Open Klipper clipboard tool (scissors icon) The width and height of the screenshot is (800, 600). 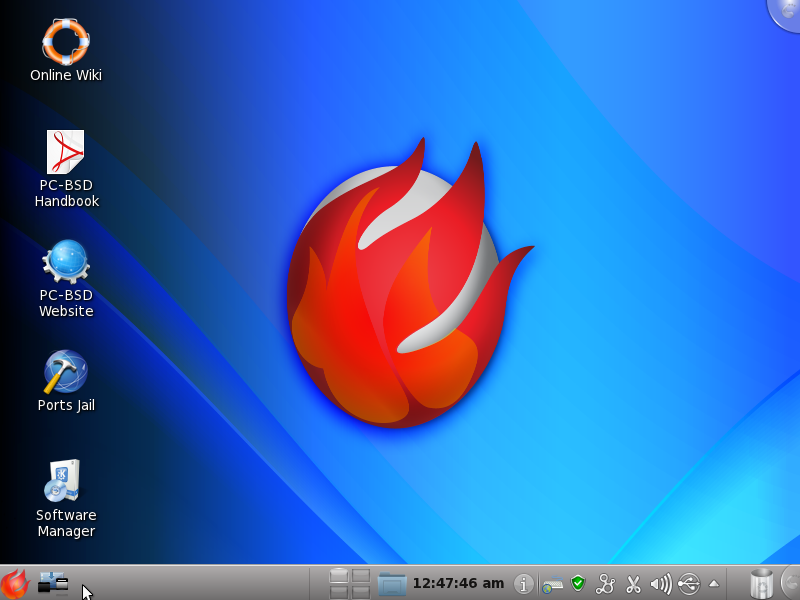point(633,584)
